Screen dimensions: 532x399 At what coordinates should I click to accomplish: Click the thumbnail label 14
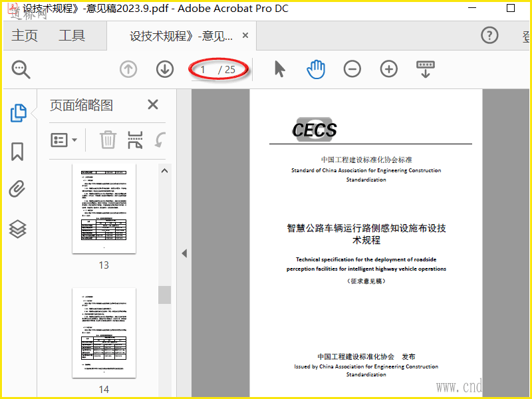coord(104,389)
